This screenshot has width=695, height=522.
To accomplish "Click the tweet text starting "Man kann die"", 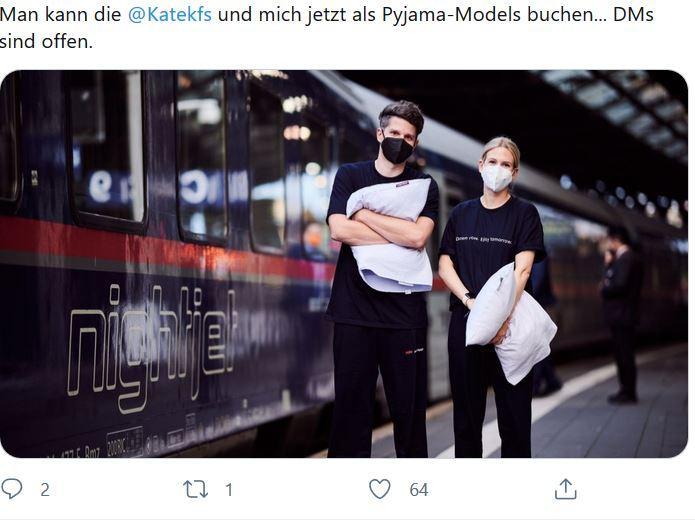I will (327, 28).
